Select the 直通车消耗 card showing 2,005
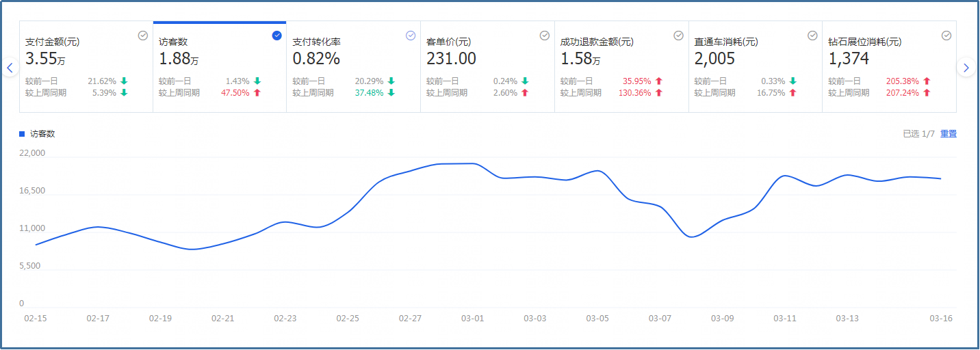The width and height of the screenshot is (980, 350). (756, 66)
